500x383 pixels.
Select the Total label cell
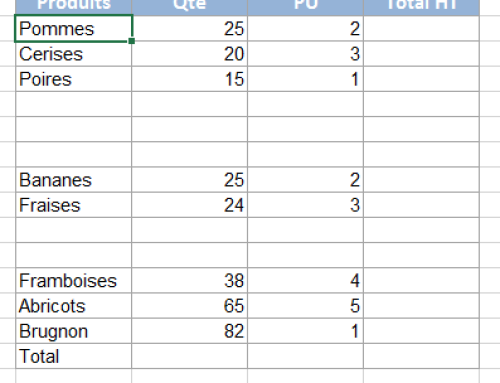pos(73,356)
